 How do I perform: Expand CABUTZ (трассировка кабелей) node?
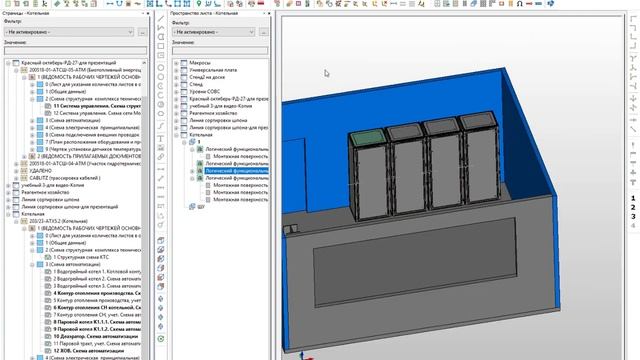(16, 178)
